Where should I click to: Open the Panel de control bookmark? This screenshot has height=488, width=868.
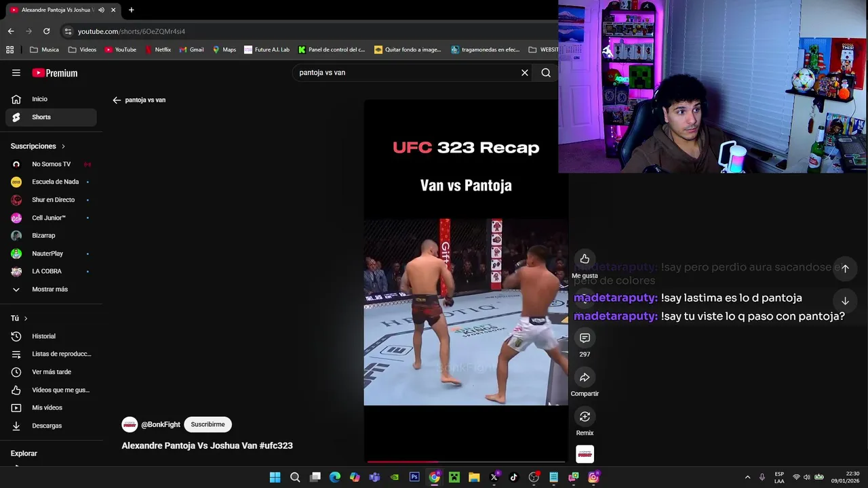pos(332,49)
